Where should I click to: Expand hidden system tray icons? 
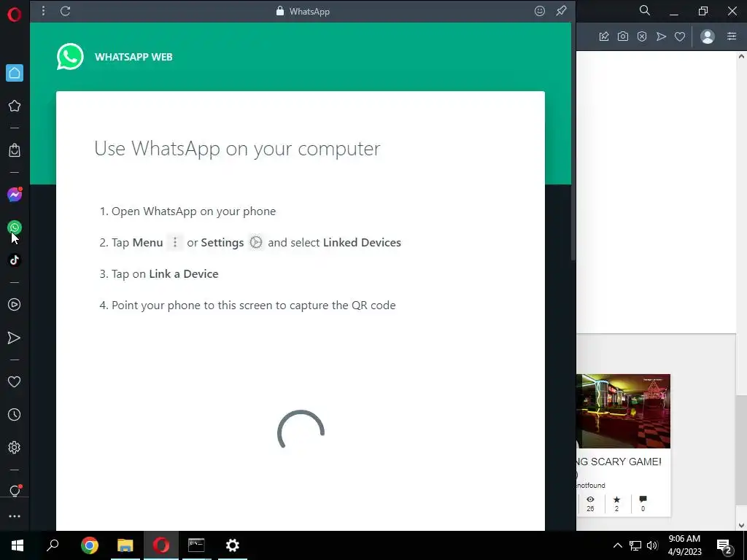click(617, 545)
